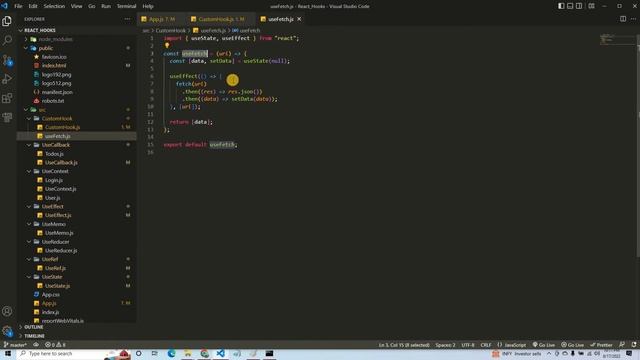Collapse the UseCallback folder
The image size is (640, 360).
pos(77,145)
